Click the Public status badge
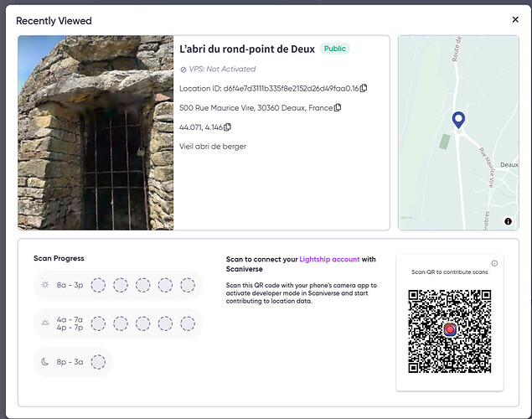This screenshot has height=419, width=532. click(334, 49)
